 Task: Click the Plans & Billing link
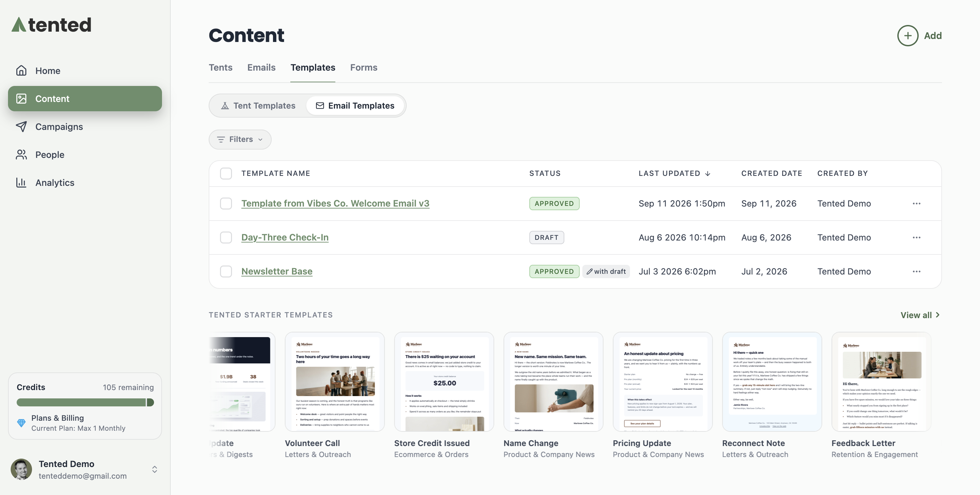[x=57, y=418]
